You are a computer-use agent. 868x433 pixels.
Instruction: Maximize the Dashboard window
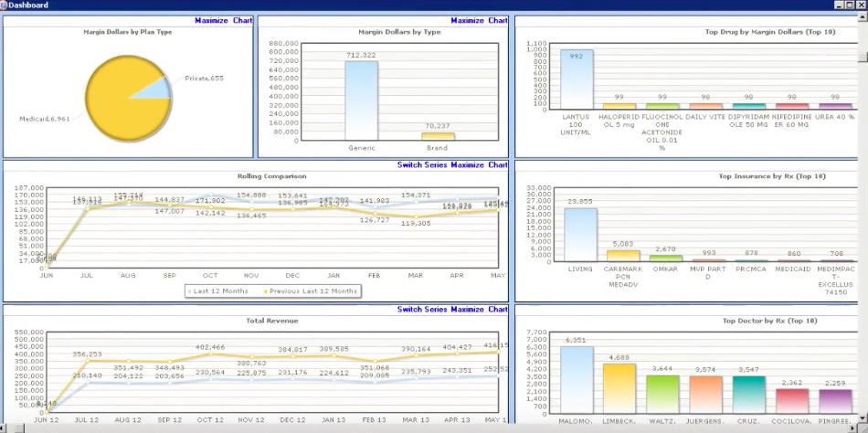click(852, 5)
